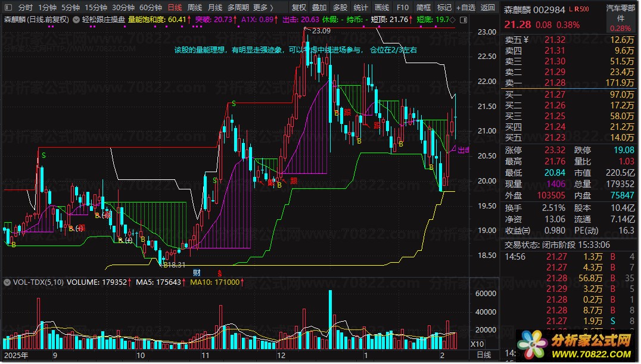Click the 叠加 overlay button

point(319,7)
